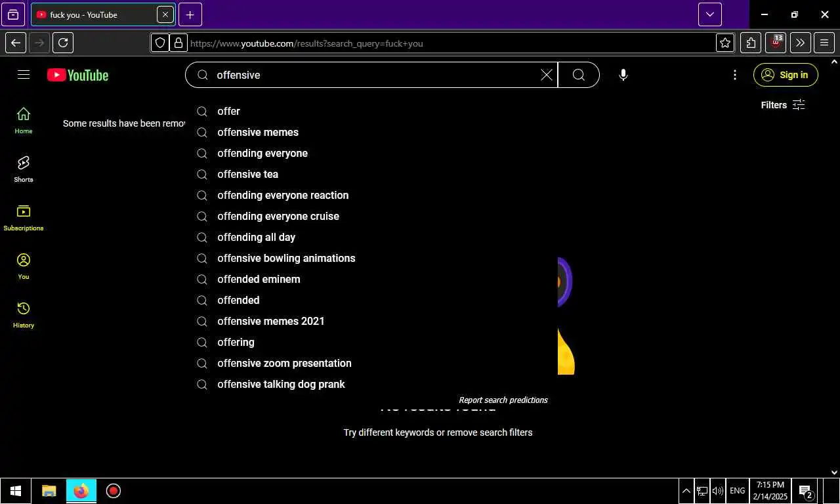Screen dimensions: 840x504
Task: Click page scrollbar down arrow
Action: [x=835, y=472]
